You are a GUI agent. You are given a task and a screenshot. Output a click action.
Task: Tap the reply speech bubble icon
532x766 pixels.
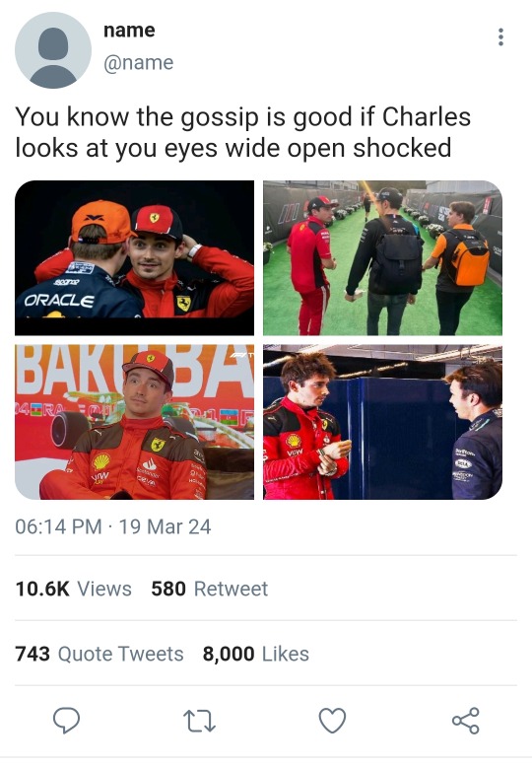tap(66, 720)
